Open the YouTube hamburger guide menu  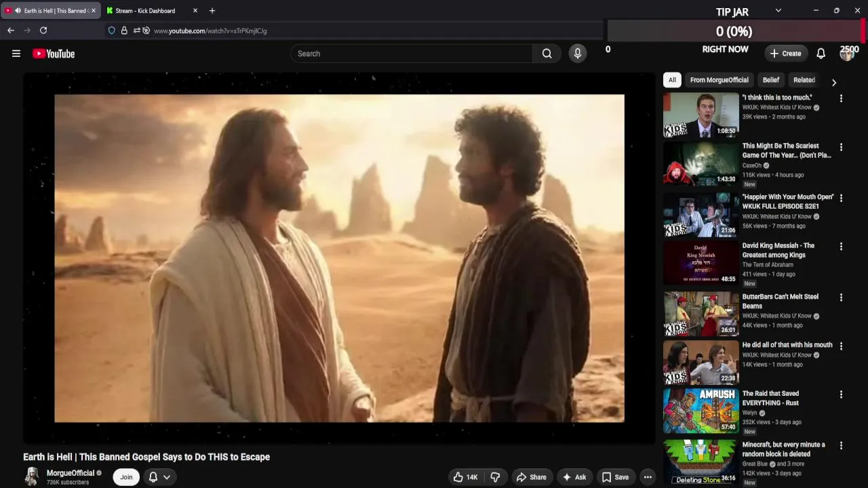16,54
